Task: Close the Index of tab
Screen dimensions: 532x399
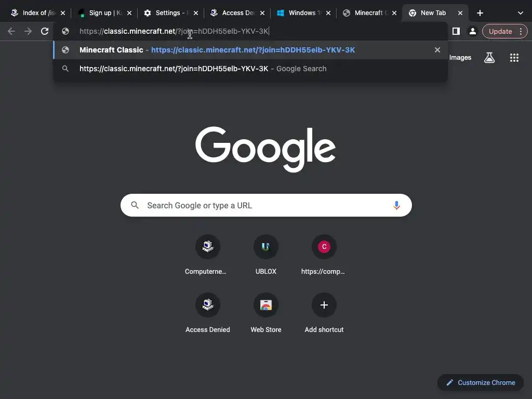Action: tap(63, 13)
